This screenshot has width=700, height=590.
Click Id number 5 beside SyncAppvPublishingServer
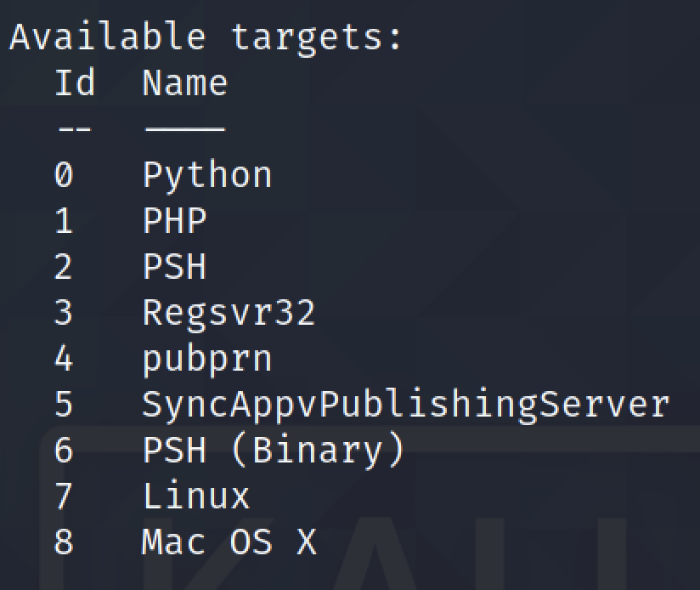point(64,405)
